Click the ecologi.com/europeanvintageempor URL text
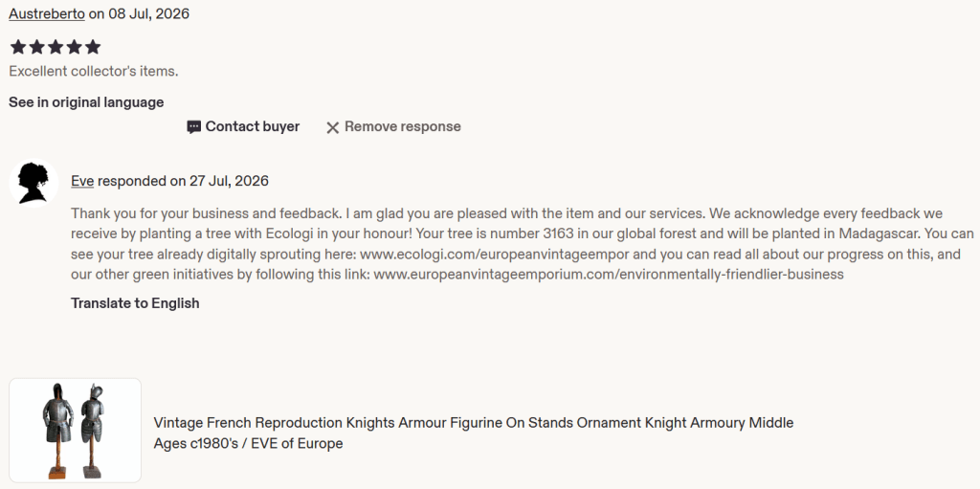980x489 pixels. 495,255
